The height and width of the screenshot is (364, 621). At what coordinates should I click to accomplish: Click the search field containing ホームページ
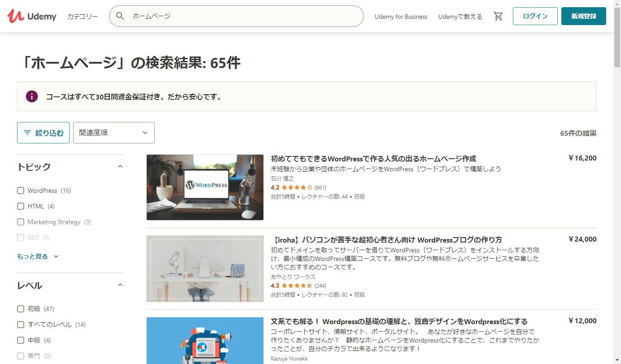(236, 16)
